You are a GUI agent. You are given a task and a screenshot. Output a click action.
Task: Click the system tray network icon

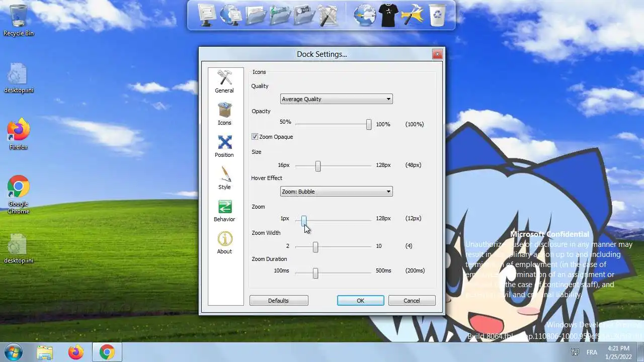pyautogui.click(x=575, y=352)
